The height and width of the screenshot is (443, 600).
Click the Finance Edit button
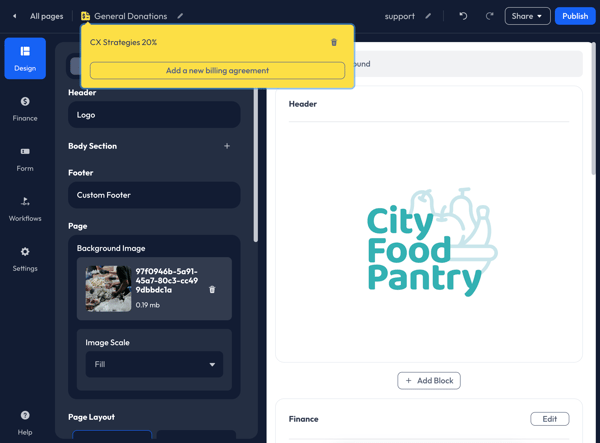549,419
